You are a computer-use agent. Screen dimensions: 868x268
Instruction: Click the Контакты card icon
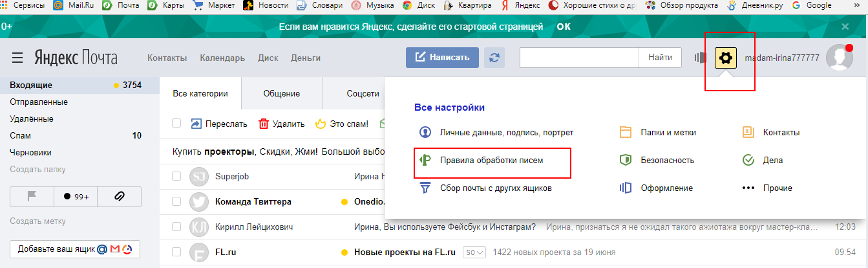[x=748, y=132]
